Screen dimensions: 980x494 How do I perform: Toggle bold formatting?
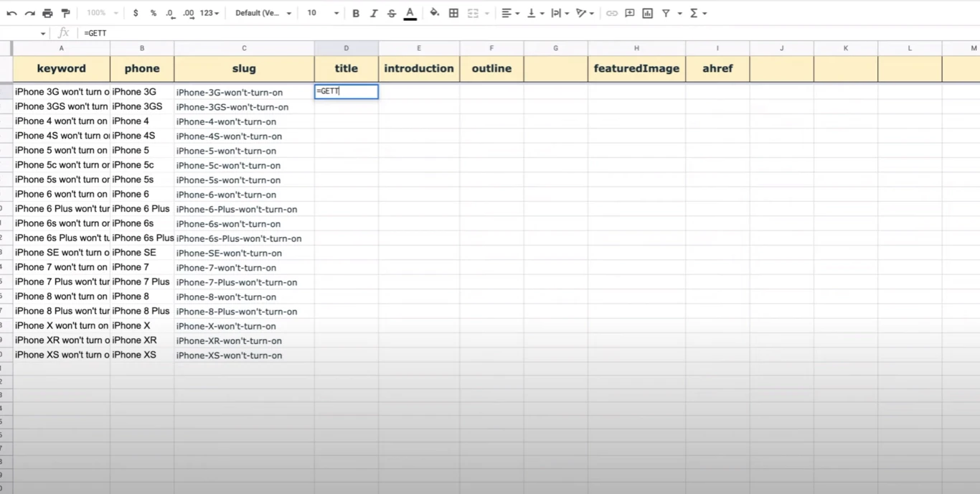coord(356,13)
